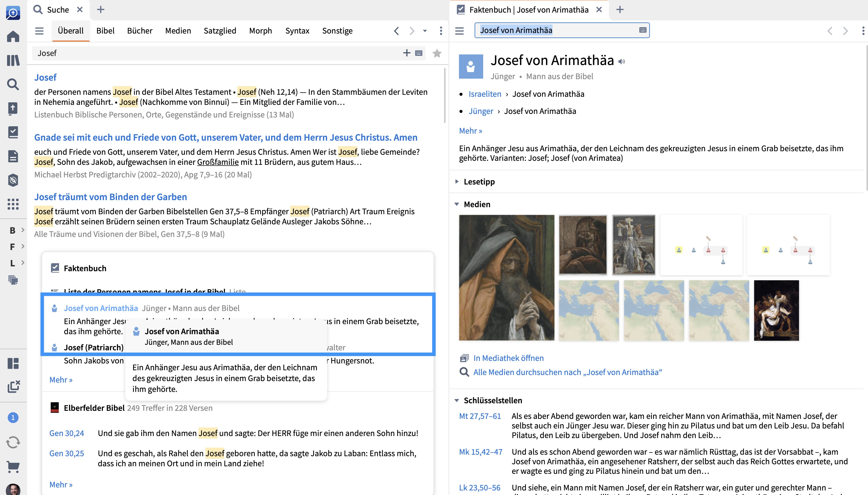Screen dimensions: 868x495
Task: Click the keyboard icon in the Faktenbuch input
Action: click(643, 30)
